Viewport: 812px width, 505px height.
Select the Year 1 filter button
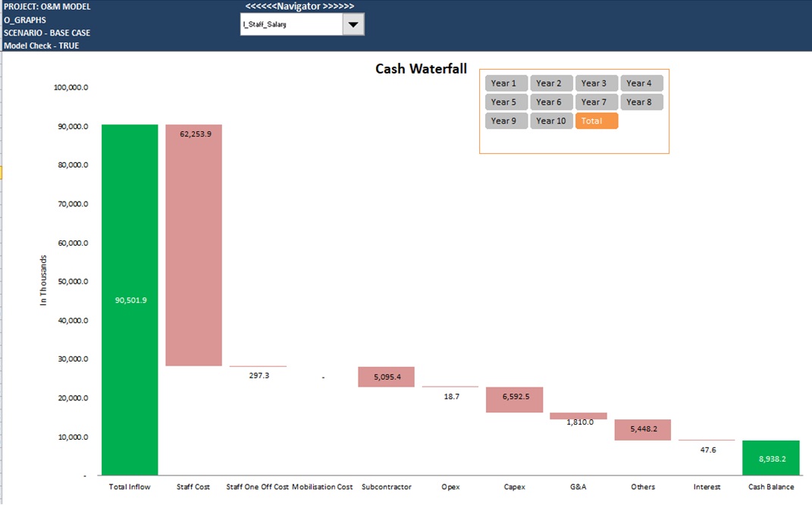[506, 83]
